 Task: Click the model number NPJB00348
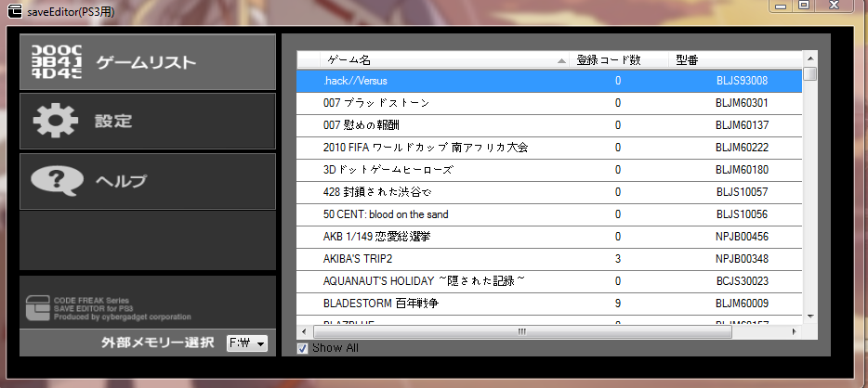742,259
